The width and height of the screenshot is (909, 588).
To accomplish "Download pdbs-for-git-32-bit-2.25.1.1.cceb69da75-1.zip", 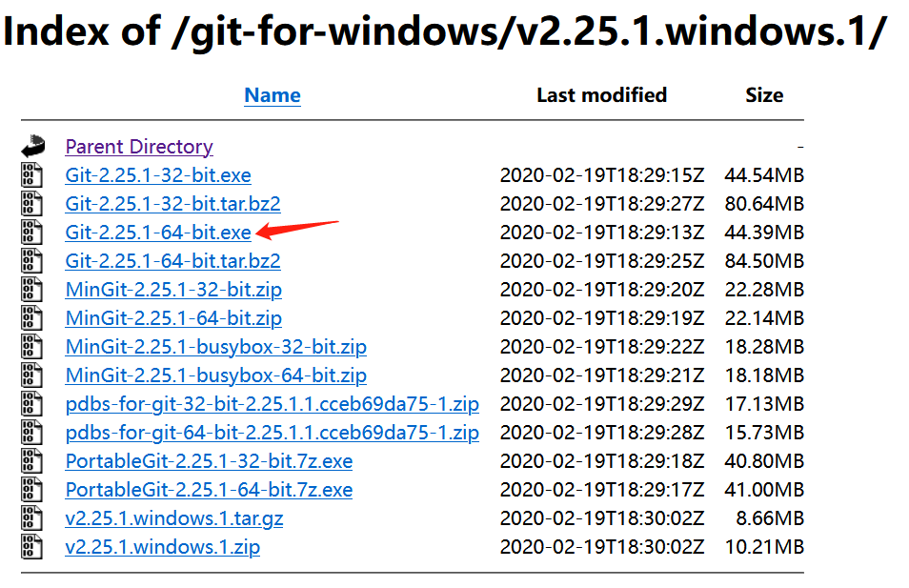I will [x=272, y=404].
